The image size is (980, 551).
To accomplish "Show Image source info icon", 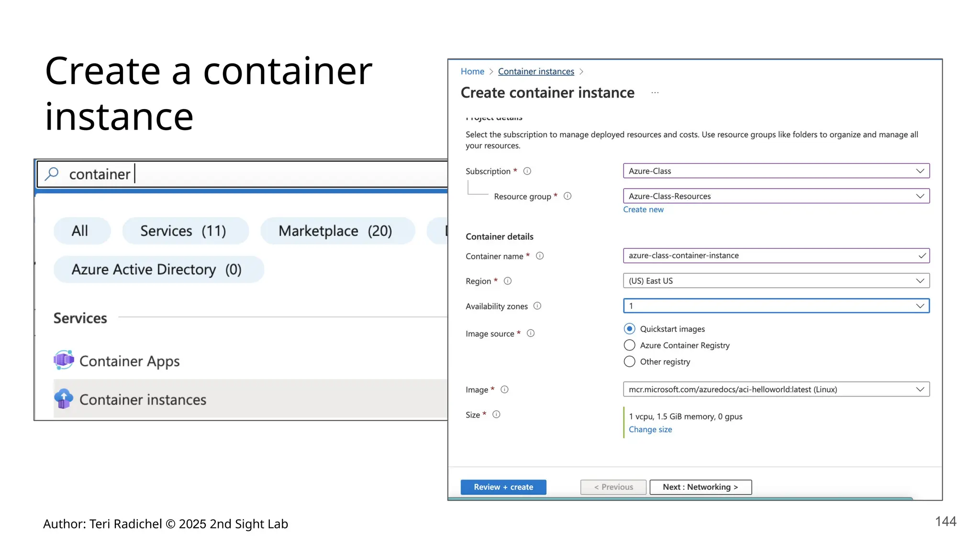I will coord(531,333).
